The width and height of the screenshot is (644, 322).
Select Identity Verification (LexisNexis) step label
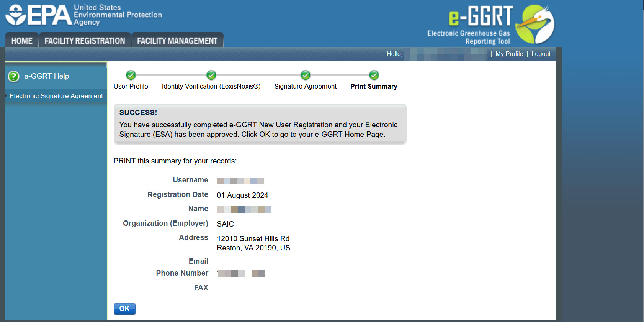211,87
